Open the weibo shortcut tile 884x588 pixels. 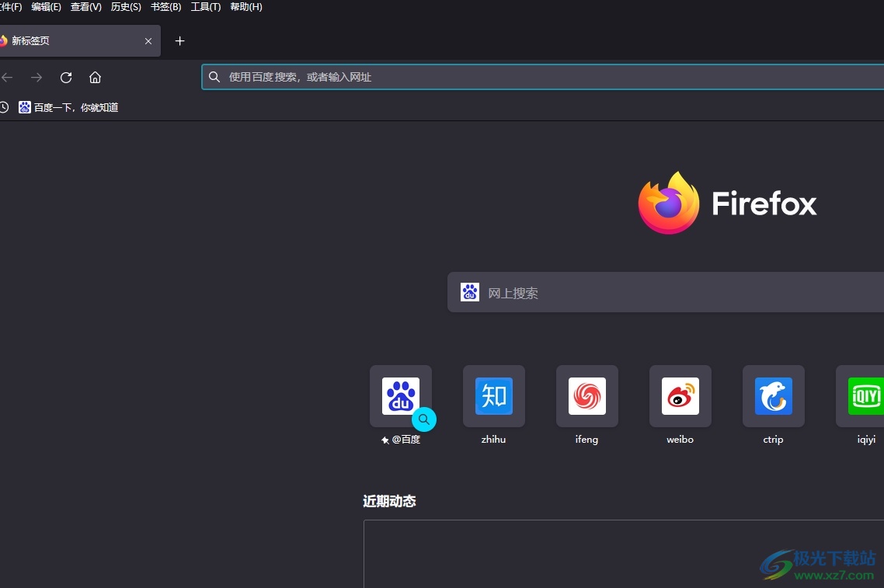pyautogui.click(x=680, y=396)
